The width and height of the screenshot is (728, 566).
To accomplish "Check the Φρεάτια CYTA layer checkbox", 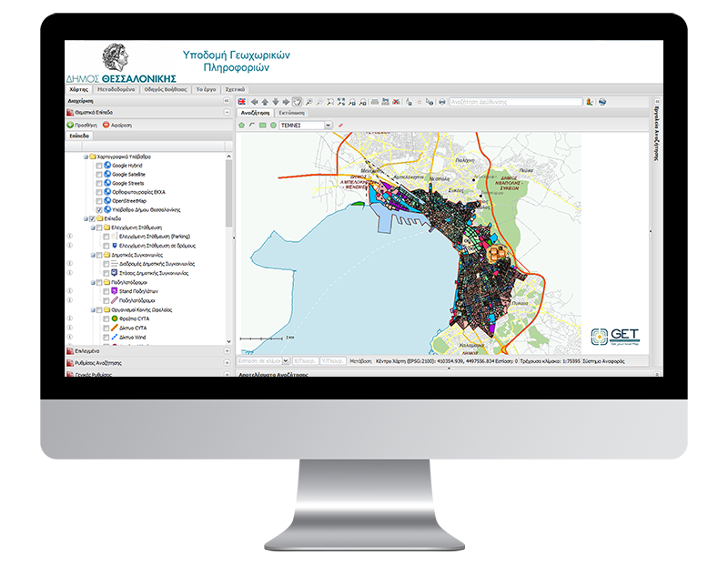I will click(106, 319).
